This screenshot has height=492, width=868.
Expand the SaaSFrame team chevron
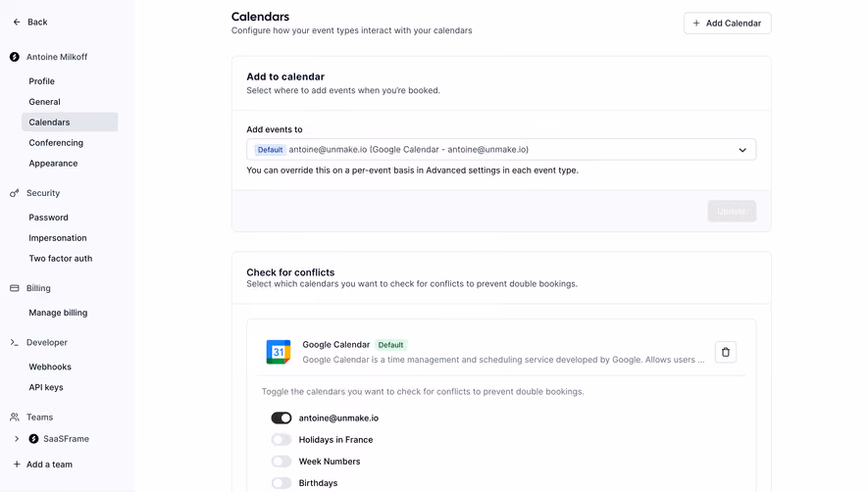[17, 439]
